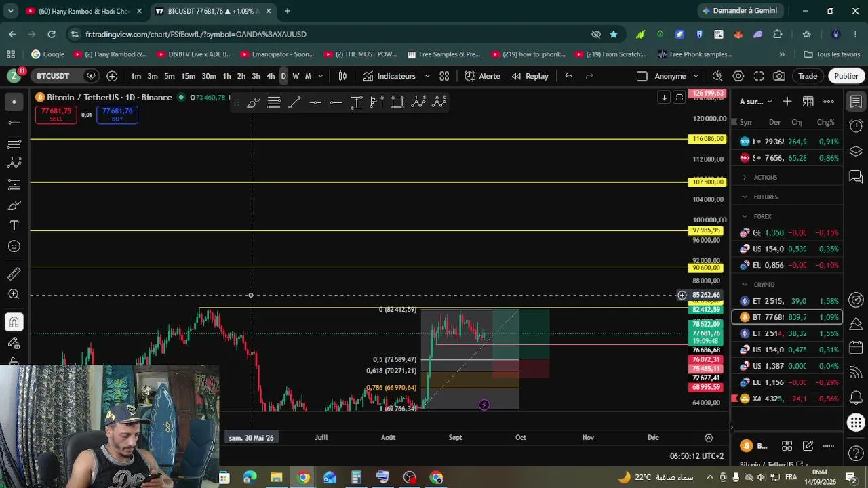
Task: Select the text T tool in left sidebar
Action: pyautogui.click(x=14, y=226)
